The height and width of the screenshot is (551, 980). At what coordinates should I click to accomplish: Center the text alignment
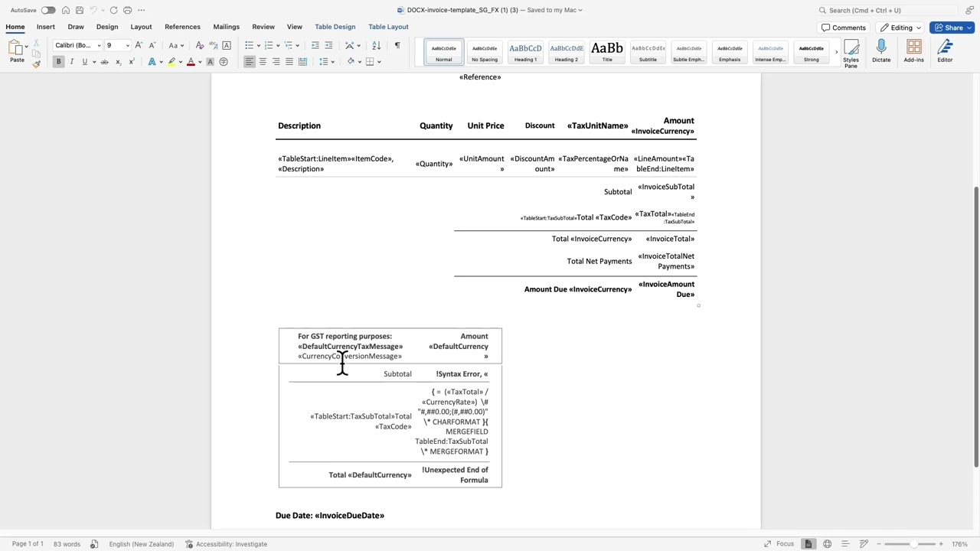(x=263, y=61)
